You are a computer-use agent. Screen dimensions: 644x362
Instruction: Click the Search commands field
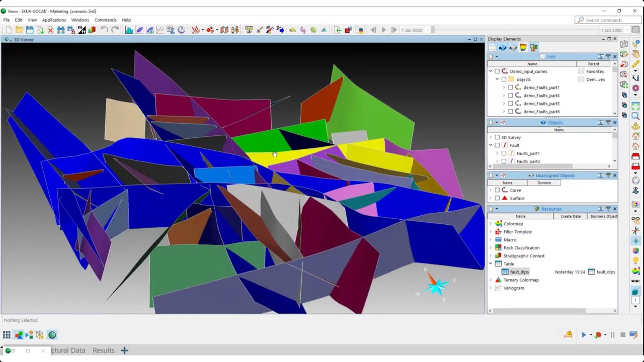(x=607, y=20)
